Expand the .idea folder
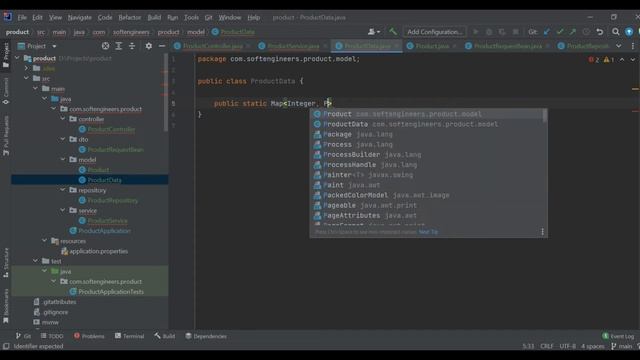Screen dimensions: 640x360 tap(27, 68)
